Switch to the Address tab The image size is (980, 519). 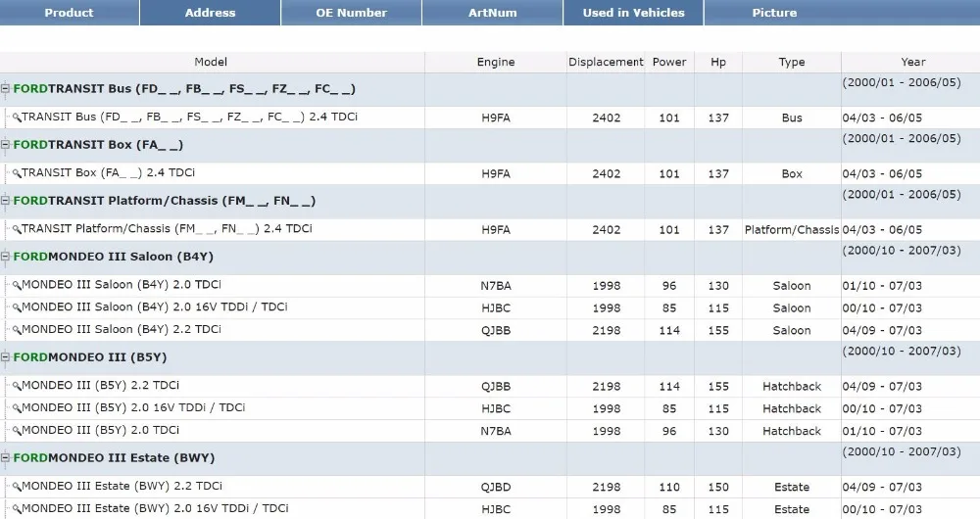tap(210, 13)
